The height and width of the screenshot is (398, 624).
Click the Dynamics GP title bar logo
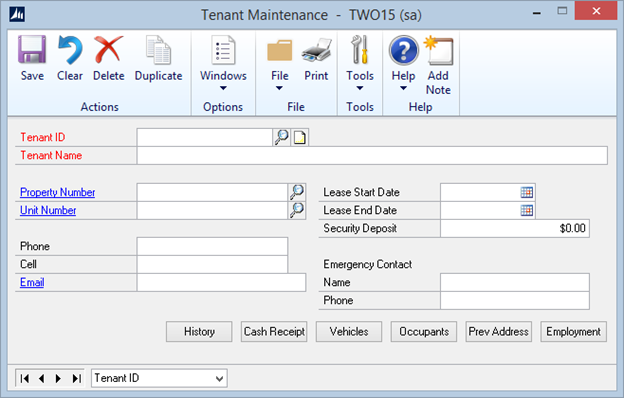point(17,14)
